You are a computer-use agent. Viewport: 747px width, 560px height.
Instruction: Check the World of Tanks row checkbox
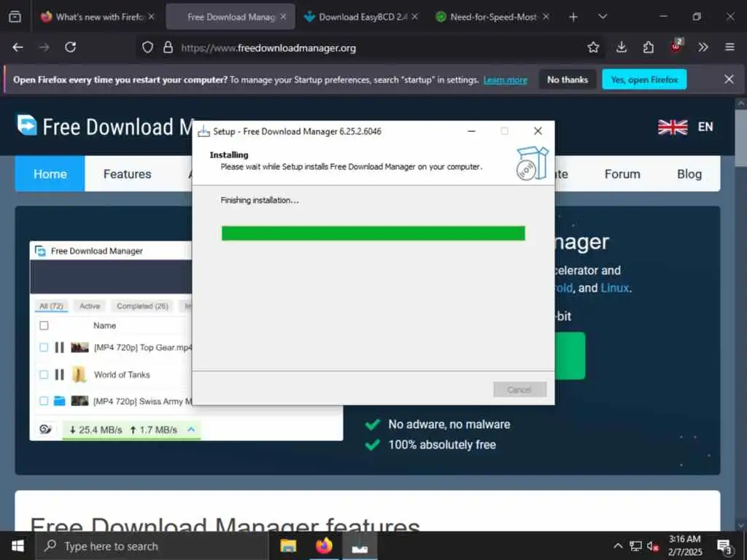44,375
